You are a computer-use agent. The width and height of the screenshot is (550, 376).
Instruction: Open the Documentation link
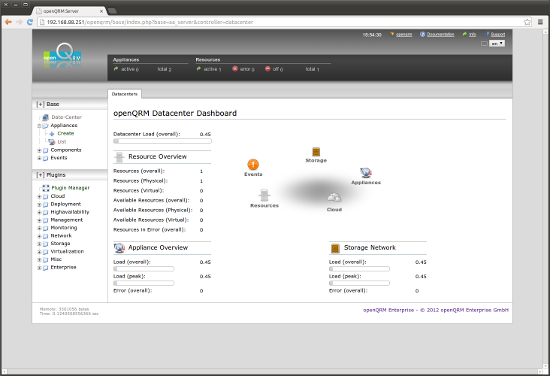coord(440,34)
